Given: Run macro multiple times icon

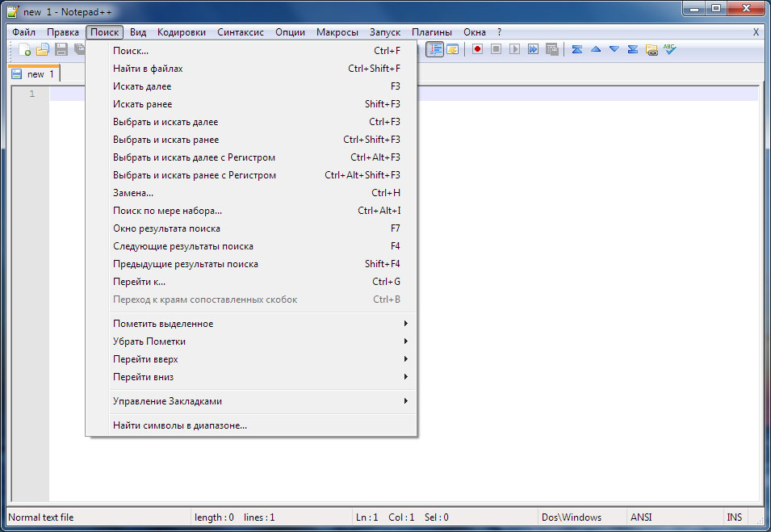Looking at the screenshot, I should [x=533, y=49].
